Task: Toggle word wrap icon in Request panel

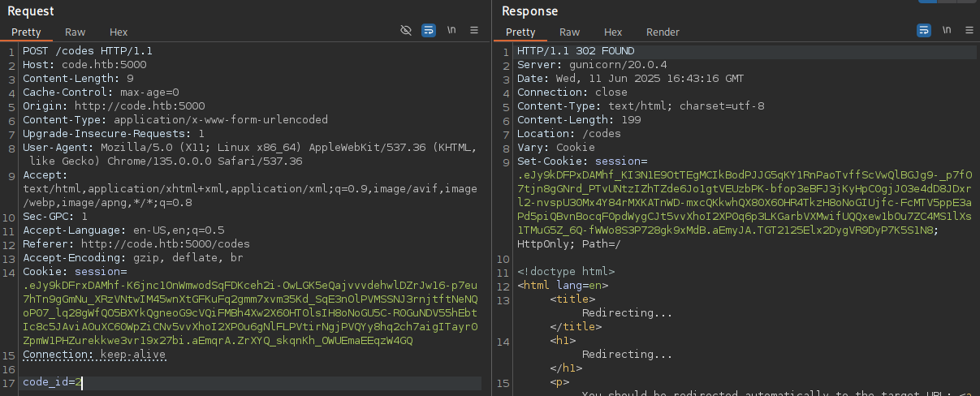Action: pos(429,31)
